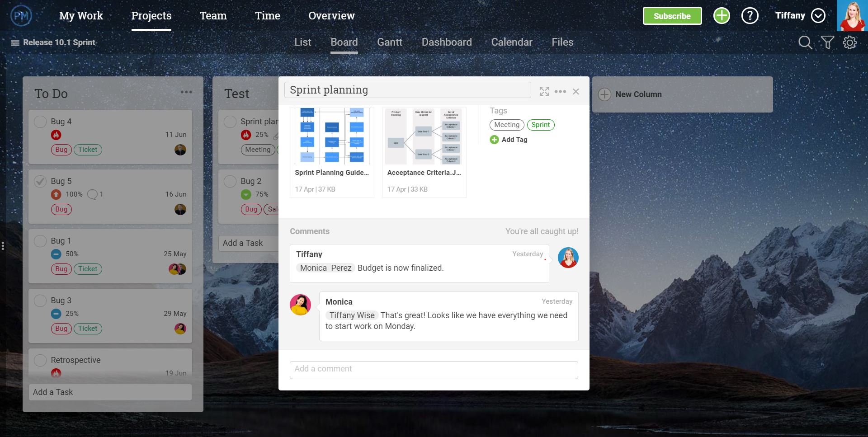This screenshot has height=437, width=868.
Task: Uncheck the completed Bug 5 task
Action: click(x=40, y=181)
